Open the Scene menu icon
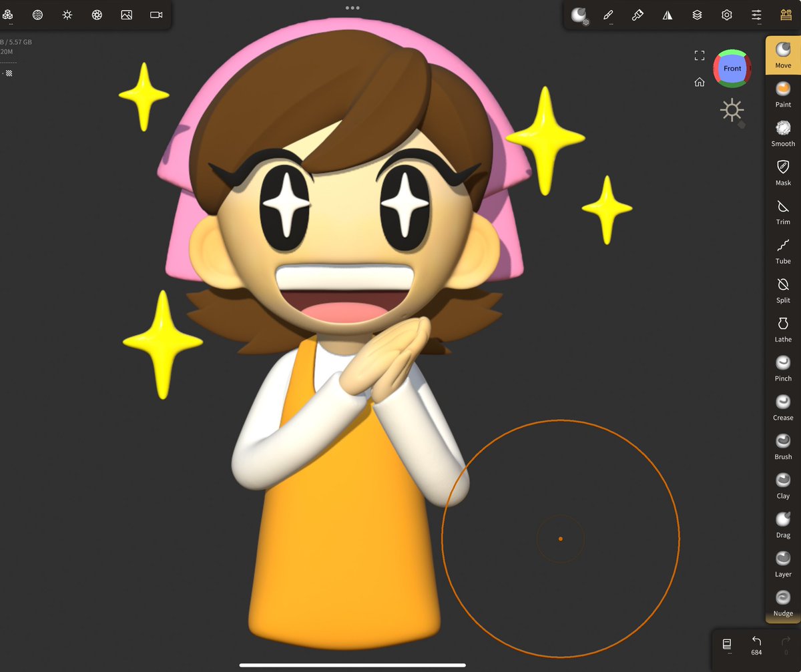 (8, 15)
